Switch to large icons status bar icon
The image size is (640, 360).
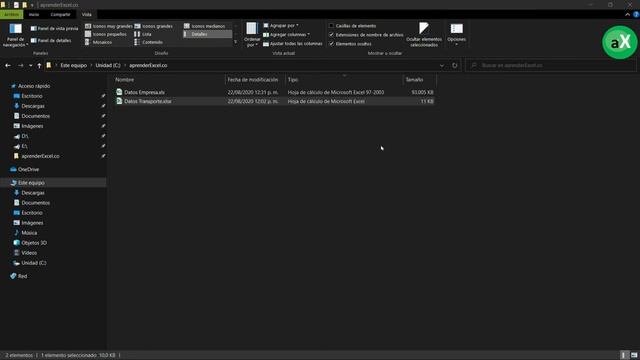(634, 355)
